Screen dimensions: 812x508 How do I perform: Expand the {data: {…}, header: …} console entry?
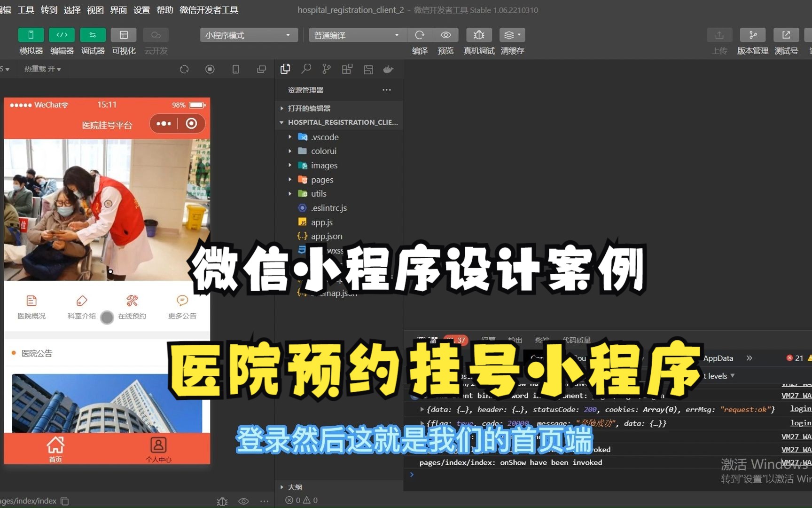click(x=422, y=410)
